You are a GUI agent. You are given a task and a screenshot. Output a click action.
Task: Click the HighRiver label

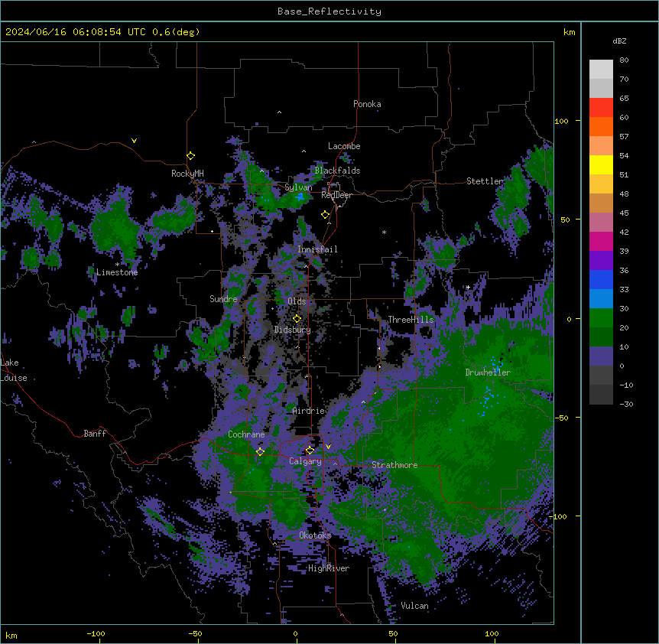pos(329,568)
